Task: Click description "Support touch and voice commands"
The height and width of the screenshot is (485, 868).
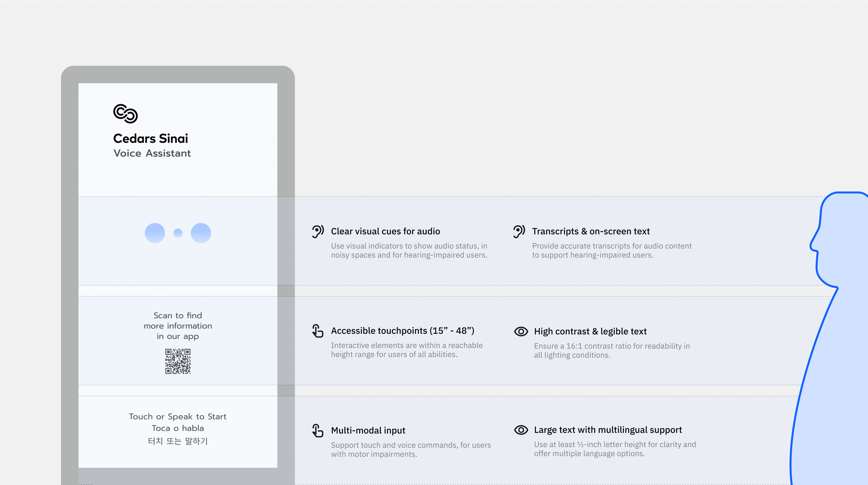Action: point(411,449)
